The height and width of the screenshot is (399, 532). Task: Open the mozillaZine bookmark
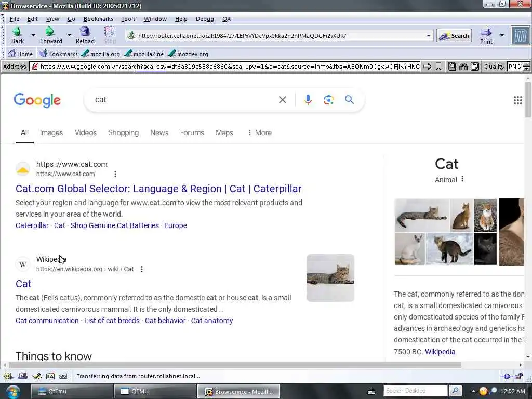click(x=144, y=54)
